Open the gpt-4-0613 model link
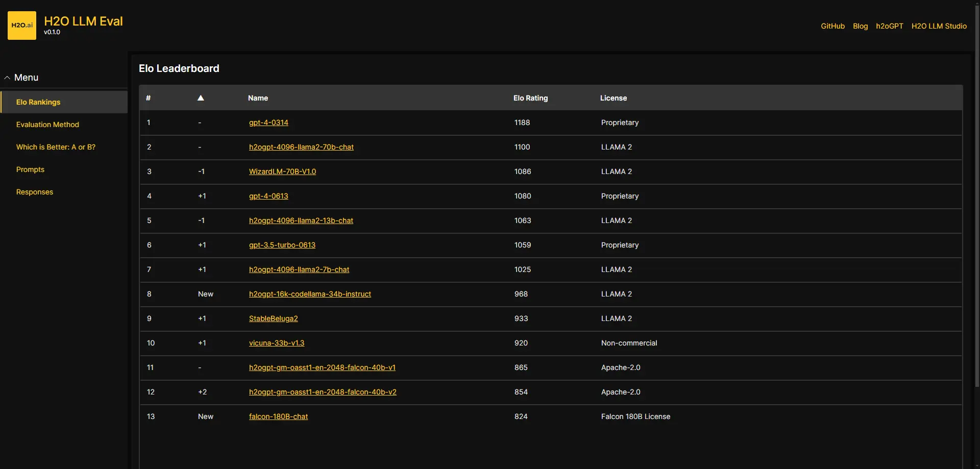Viewport: 980px width, 469px height. coord(268,196)
